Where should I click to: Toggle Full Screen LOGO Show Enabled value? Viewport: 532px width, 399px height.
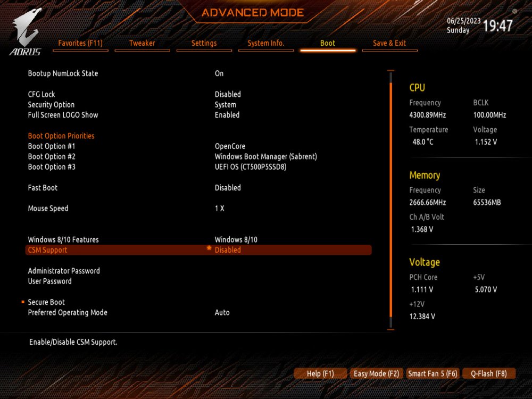pyautogui.click(x=227, y=115)
